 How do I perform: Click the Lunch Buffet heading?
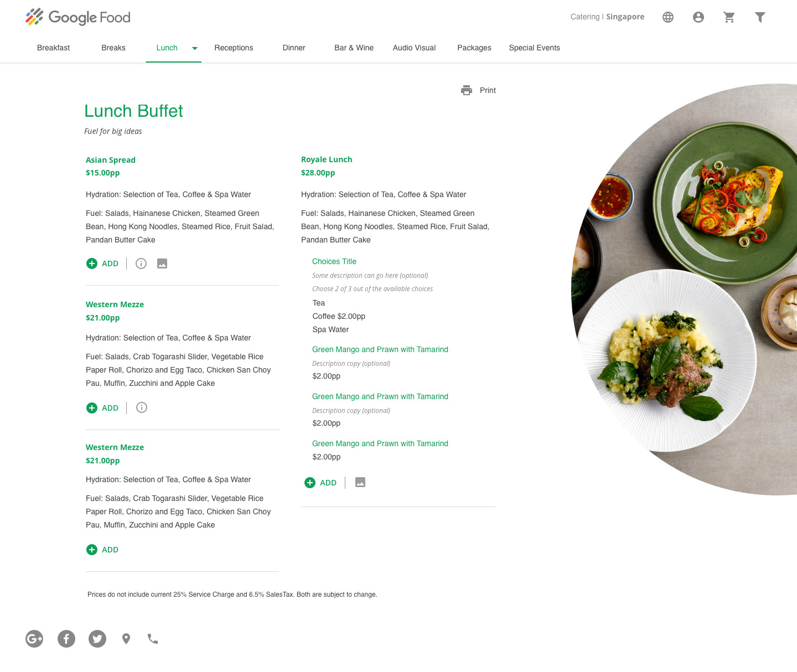pyautogui.click(x=133, y=111)
